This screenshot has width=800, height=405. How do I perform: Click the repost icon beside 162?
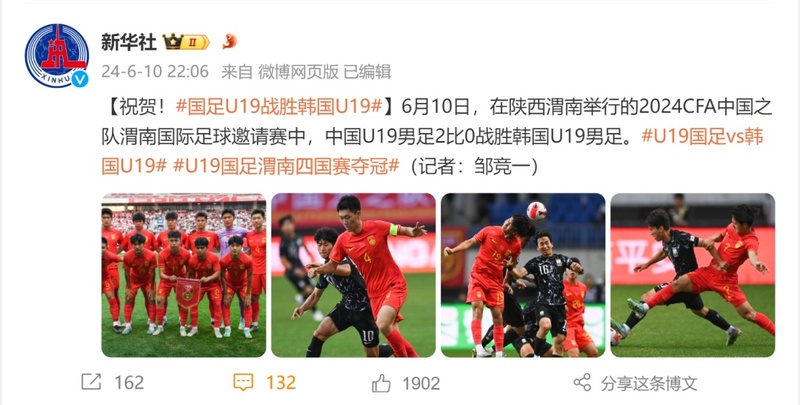pyautogui.click(x=91, y=382)
